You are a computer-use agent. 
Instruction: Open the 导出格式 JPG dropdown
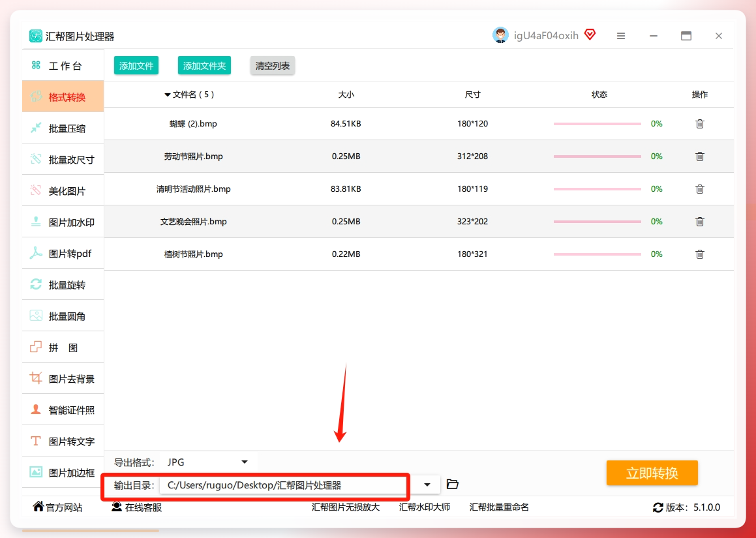coord(208,462)
